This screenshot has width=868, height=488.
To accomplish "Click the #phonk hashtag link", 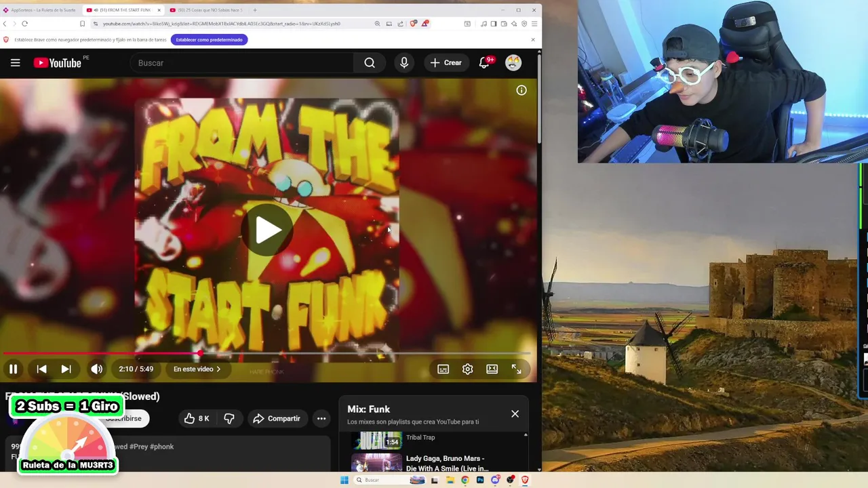I will tap(161, 447).
